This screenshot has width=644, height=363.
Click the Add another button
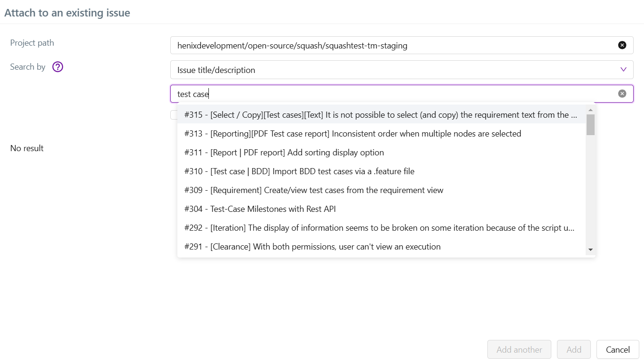click(x=519, y=349)
